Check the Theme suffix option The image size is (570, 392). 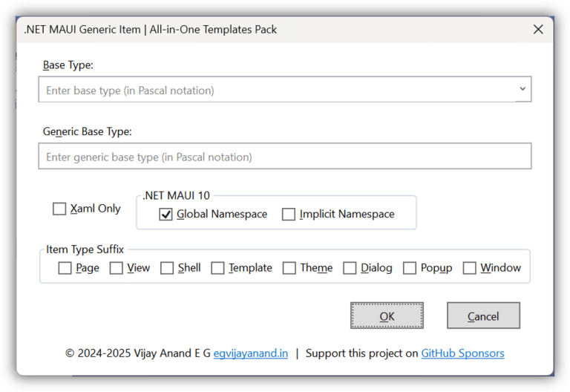289,268
